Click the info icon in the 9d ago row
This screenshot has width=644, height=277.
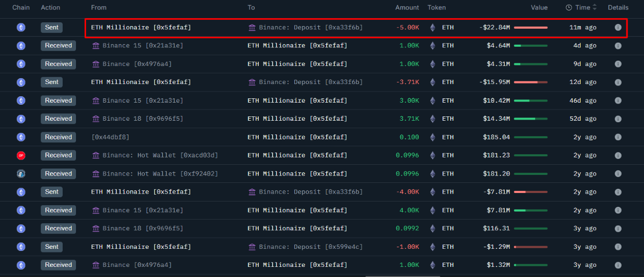tap(618, 64)
